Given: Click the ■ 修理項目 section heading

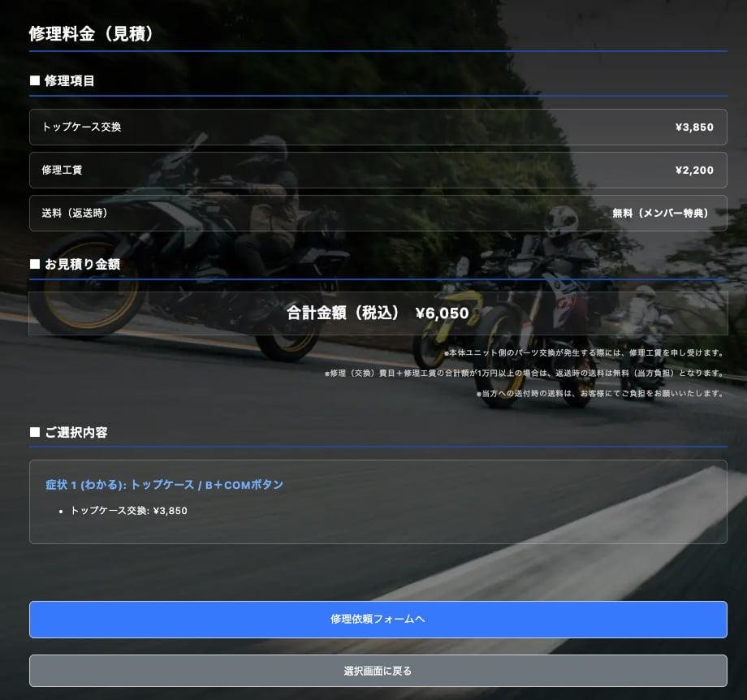Looking at the screenshot, I should tap(63, 80).
